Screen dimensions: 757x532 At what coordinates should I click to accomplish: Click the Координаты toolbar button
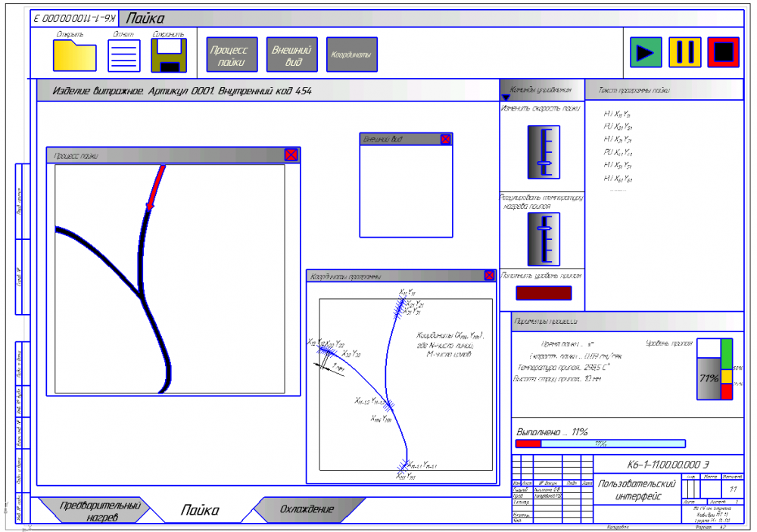[x=352, y=55]
